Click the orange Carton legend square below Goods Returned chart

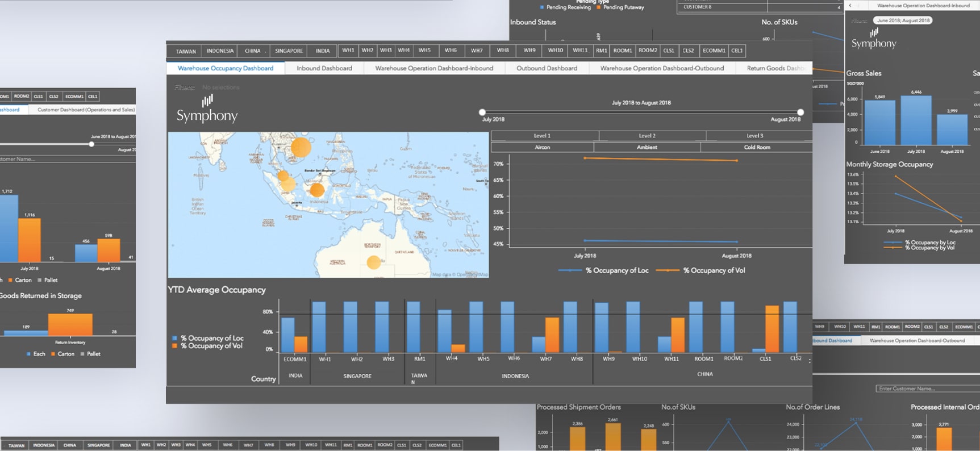tap(53, 354)
